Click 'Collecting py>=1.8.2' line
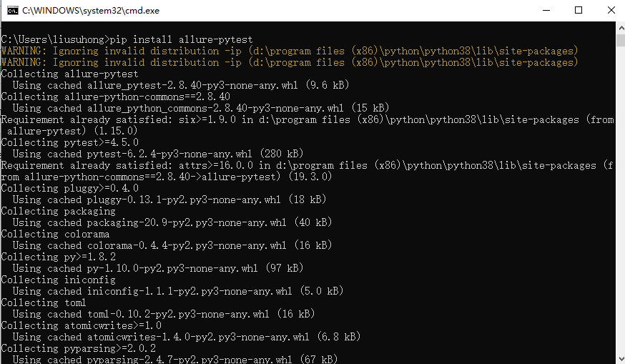This screenshot has width=625, height=364. point(58,257)
